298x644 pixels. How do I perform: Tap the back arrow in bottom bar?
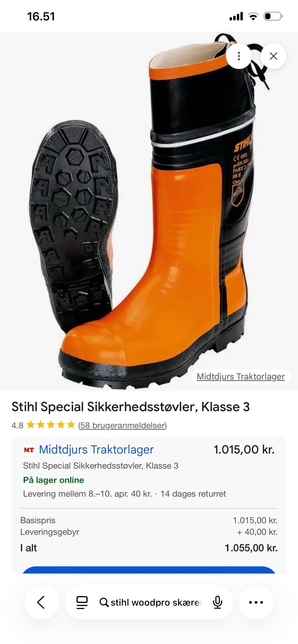41,602
